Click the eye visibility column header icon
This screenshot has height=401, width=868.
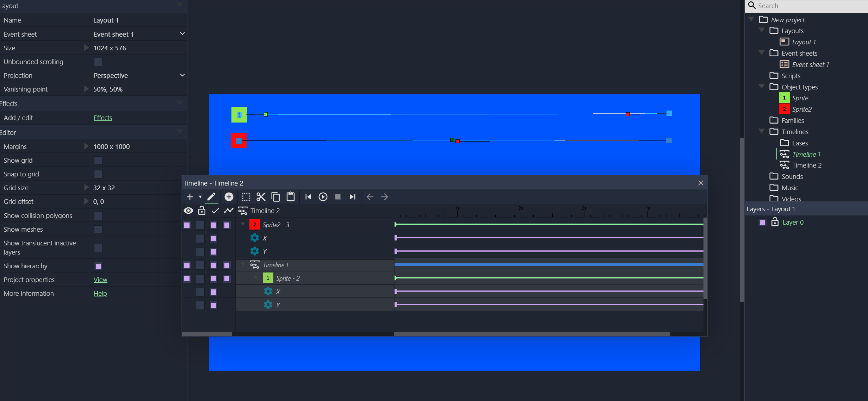188,211
